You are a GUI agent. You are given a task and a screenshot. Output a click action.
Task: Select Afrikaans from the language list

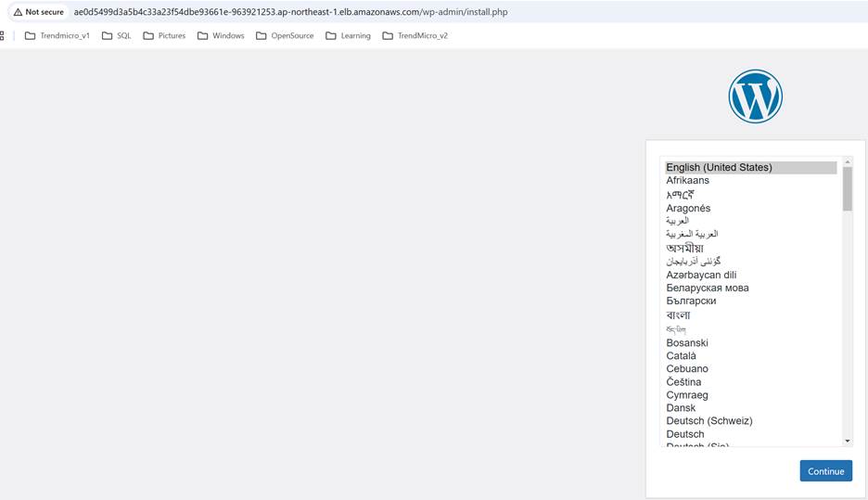point(750,181)
